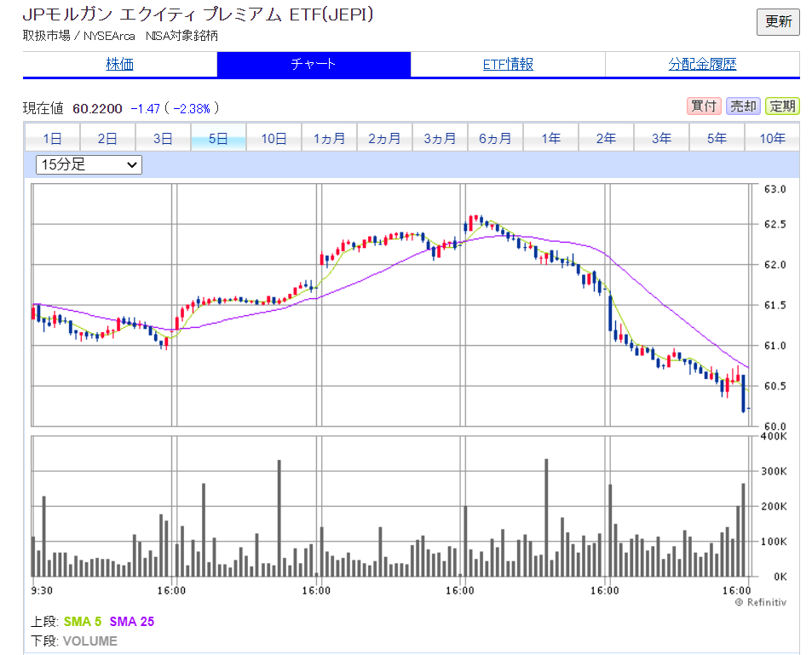Display the 5年 chart range

coord(717,138)
